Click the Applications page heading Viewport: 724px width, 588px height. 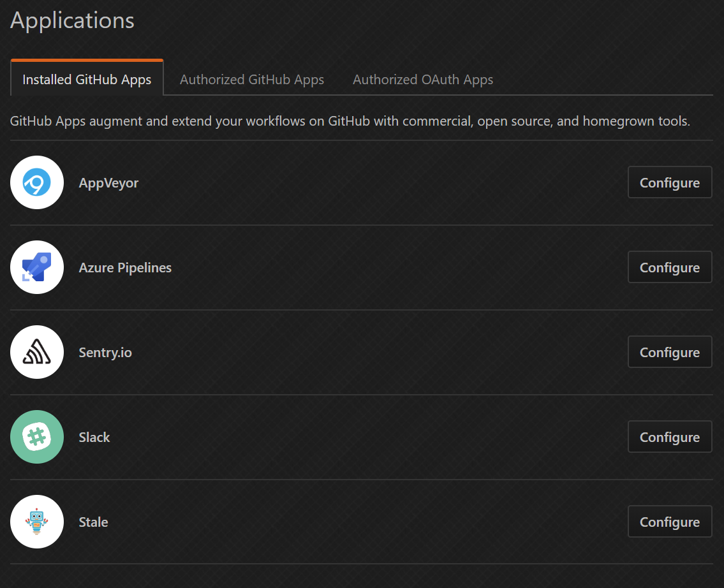72,20
